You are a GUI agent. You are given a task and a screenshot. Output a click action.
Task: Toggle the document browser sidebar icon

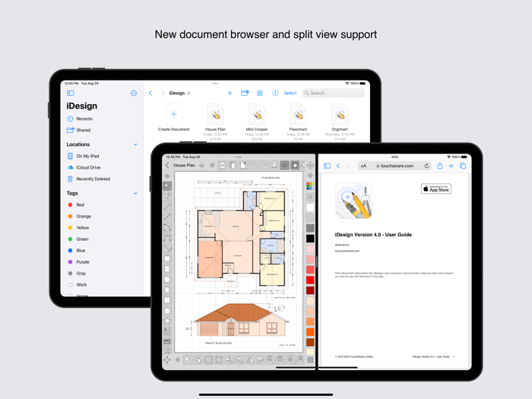(71, 93)
